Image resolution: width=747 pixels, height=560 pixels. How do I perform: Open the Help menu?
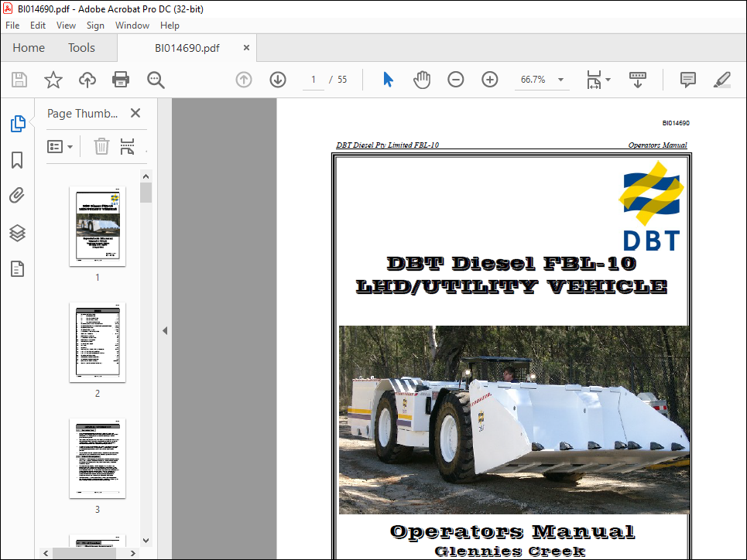click(170, 26)
